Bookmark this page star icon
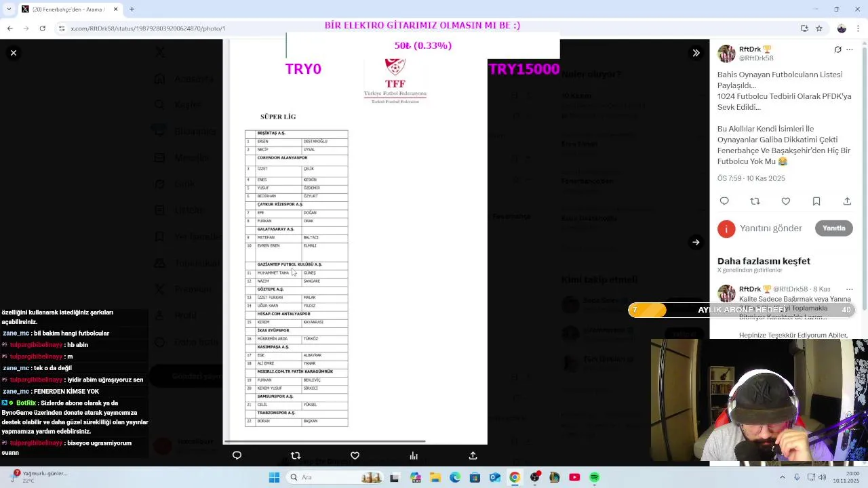 pyautogui.click(x=819, y=28)
